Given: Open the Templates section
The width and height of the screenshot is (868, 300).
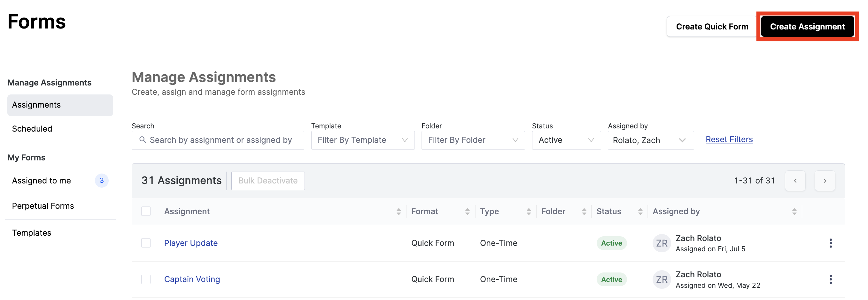Looking at the screenshot, I should click(32, 232).
